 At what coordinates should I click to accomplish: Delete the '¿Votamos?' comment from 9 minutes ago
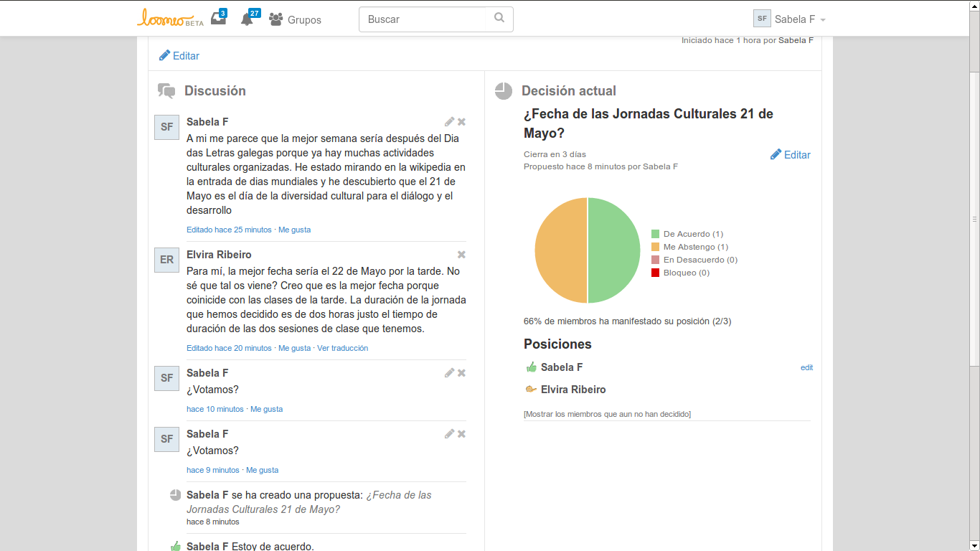coord(461,434)
